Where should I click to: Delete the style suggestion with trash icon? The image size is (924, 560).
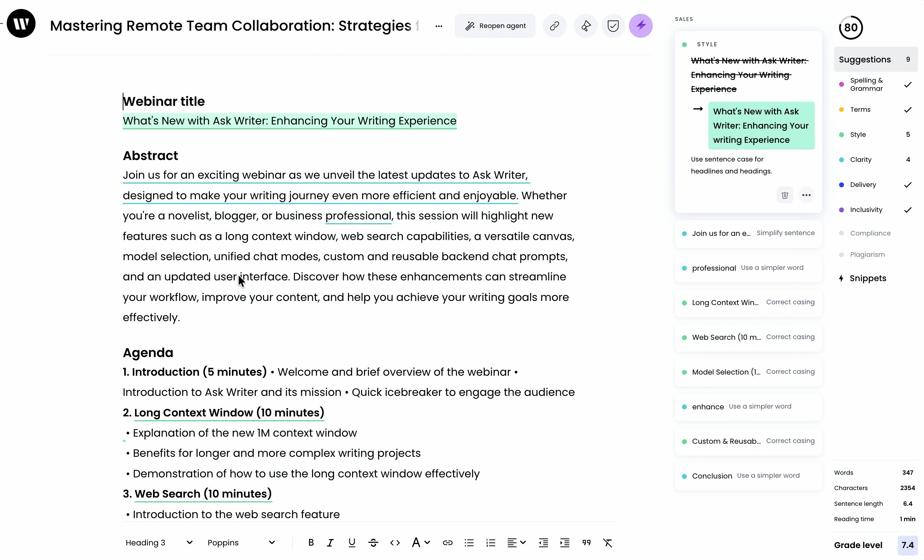[784, 195]
